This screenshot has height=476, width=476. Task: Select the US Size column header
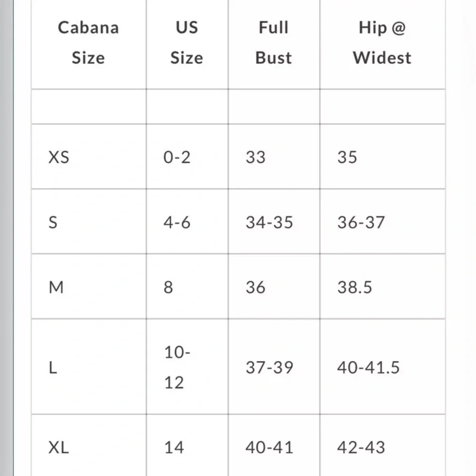pos(187,42)
